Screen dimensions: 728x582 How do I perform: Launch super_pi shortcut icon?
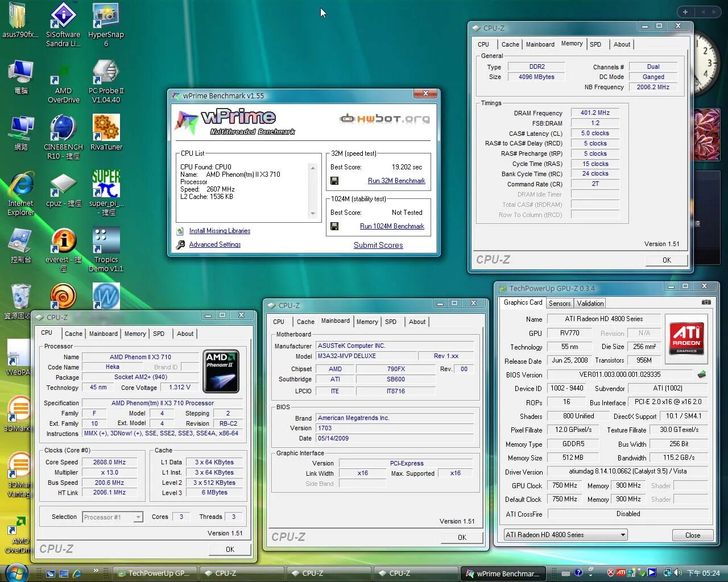(106, 193)
